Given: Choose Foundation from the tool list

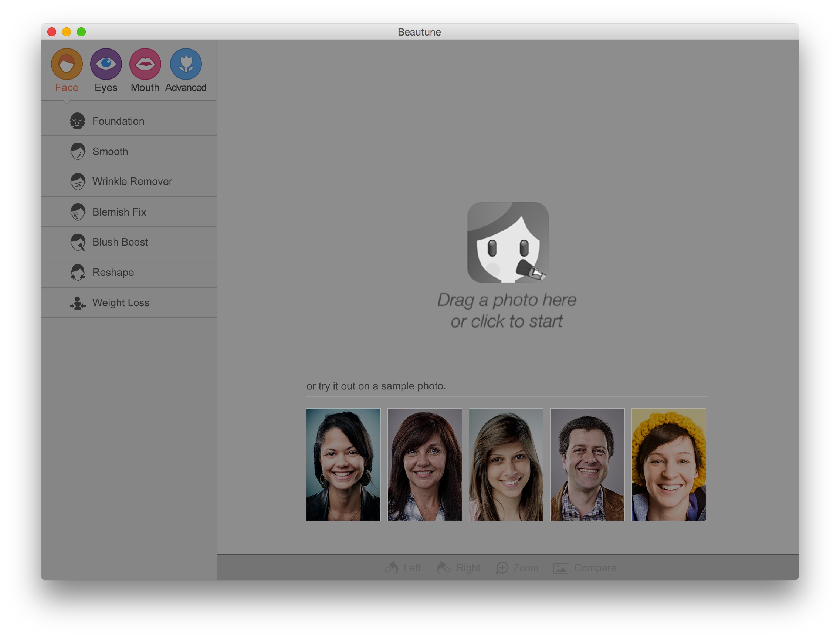Looking at the screenshot, I should tap(129, 121).
